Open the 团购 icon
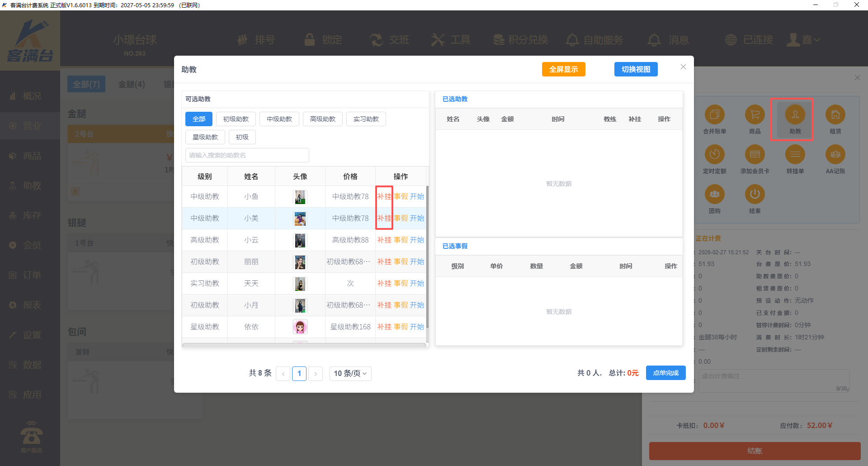This screenshot has height=466, width=868. (x=714, y=195)
